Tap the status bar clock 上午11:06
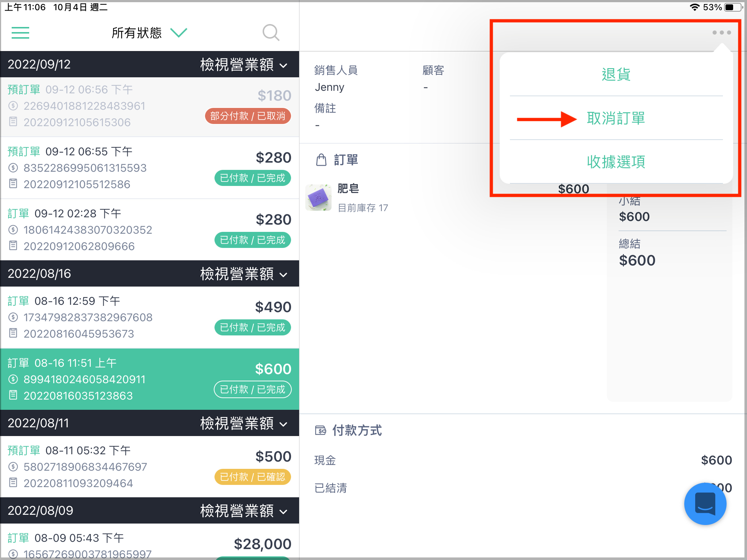This screenshot has width=747, height=560. 25,7
